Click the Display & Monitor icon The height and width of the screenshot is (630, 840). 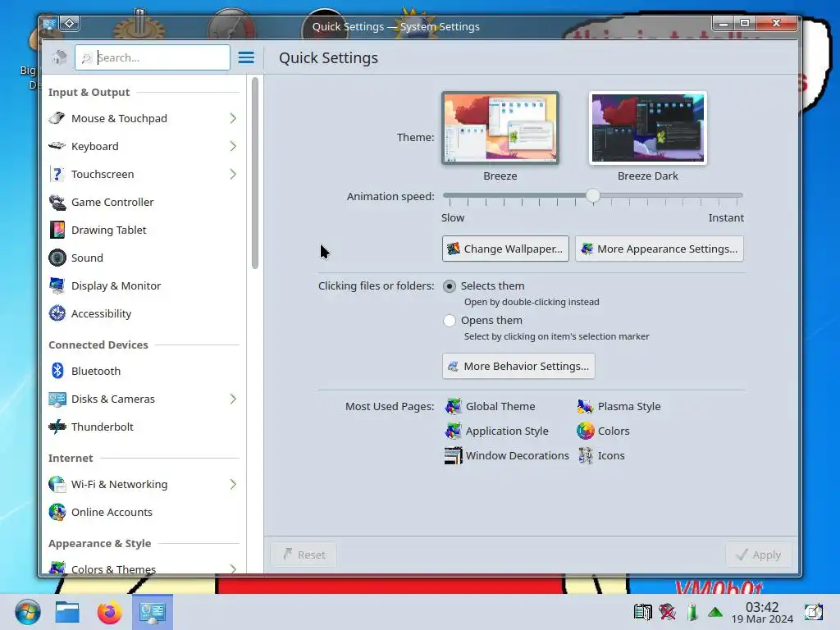57,285
